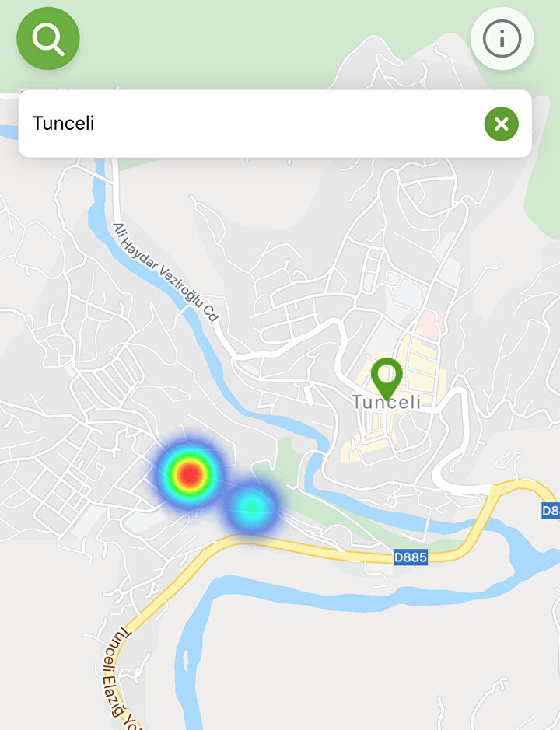Select the Tunceli city name label
Screen dimensions: 560x730
pyautogui.click(x=387, y=402)
